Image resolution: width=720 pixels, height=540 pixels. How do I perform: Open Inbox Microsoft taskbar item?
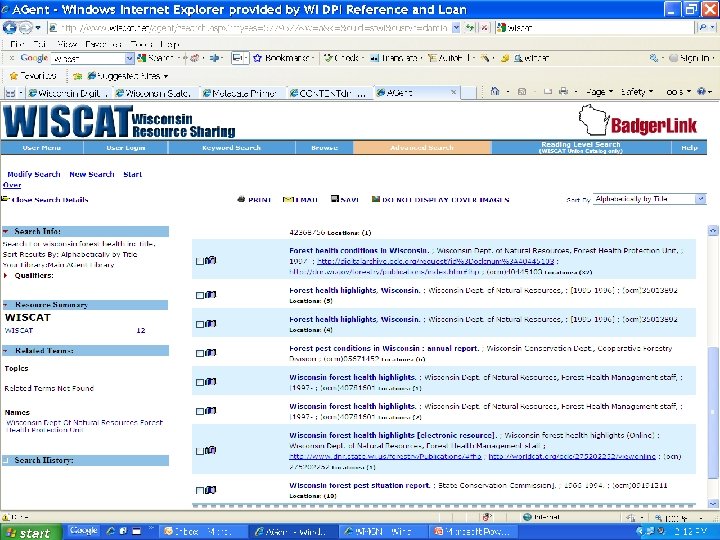205,532
